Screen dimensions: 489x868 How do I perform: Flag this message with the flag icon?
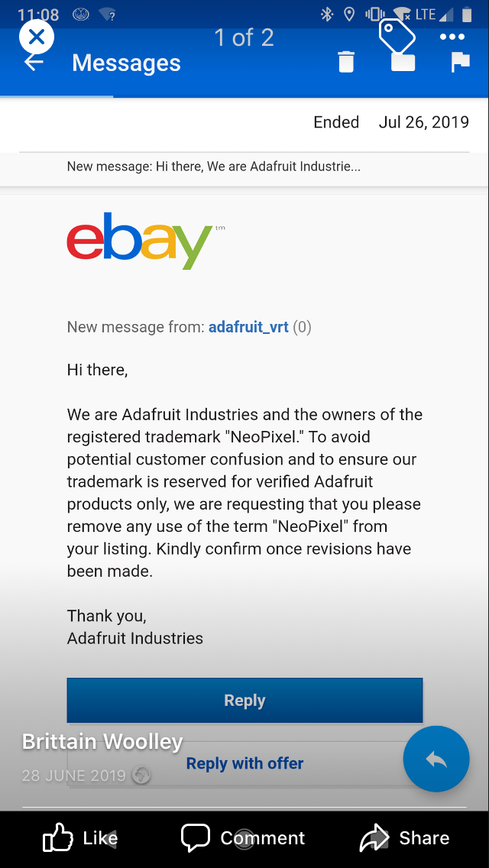460,62
